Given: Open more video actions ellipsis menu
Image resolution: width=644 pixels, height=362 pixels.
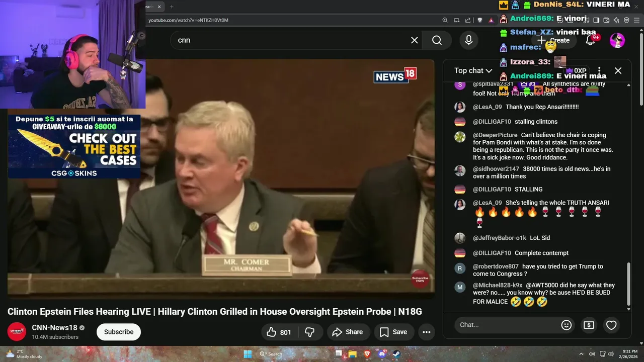Looking at the screenshot, I should coord(426,332).
